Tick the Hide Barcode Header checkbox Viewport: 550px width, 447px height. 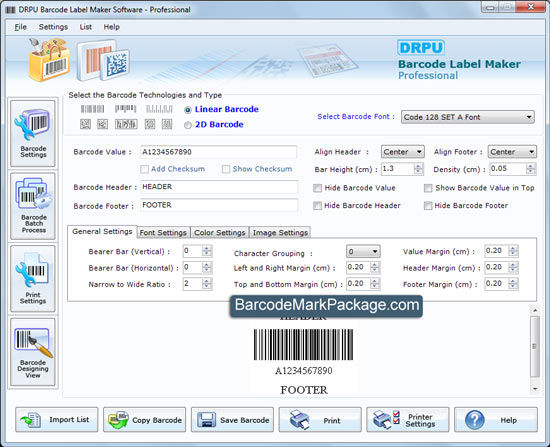click(317, 206)
